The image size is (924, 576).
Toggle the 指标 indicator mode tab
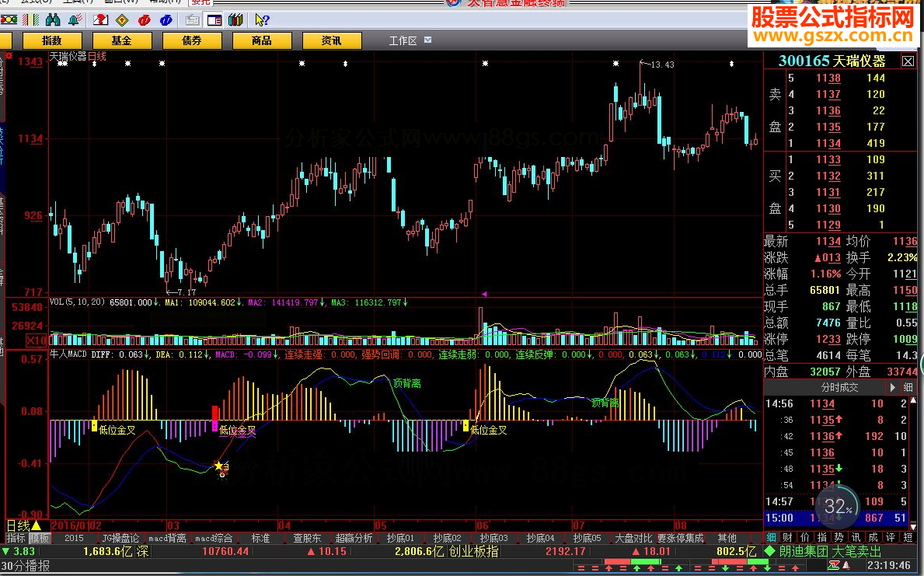16,538
